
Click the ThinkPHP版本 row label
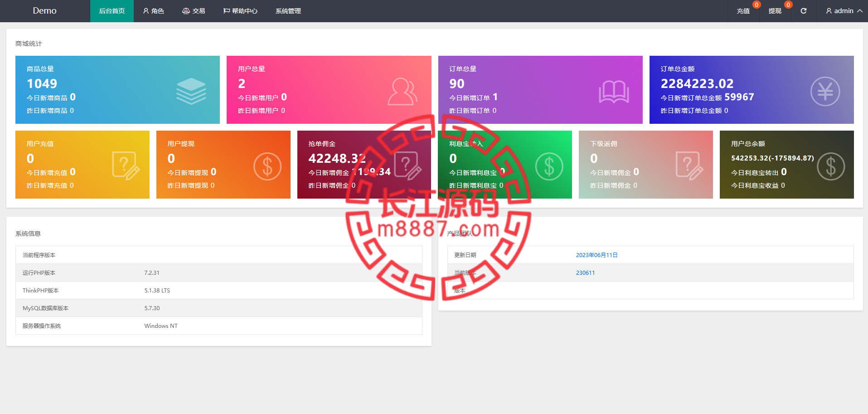point(41,291)
